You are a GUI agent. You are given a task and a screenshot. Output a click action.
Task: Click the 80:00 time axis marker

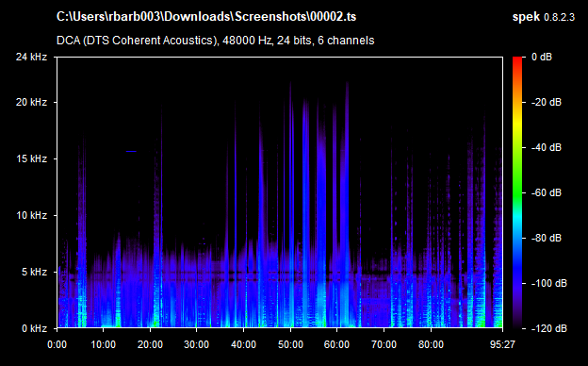click(x=431, y=344)
